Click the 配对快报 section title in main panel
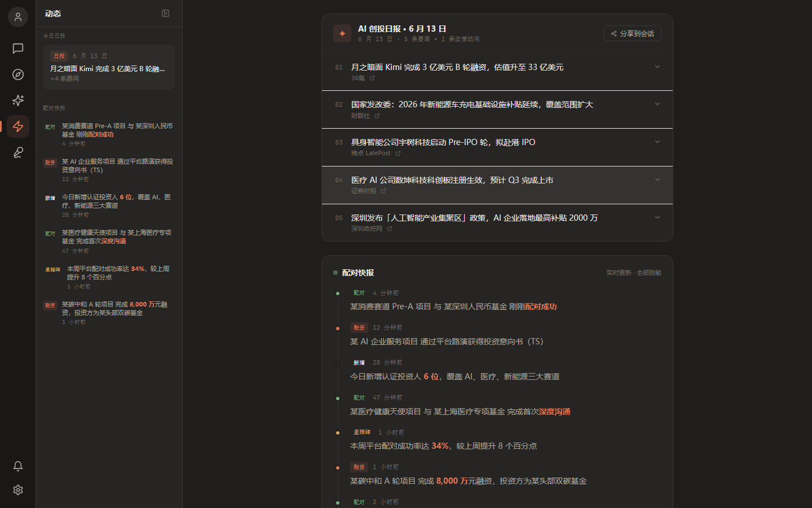The height and width of the screenshot is (508, 812). (358, 273)
